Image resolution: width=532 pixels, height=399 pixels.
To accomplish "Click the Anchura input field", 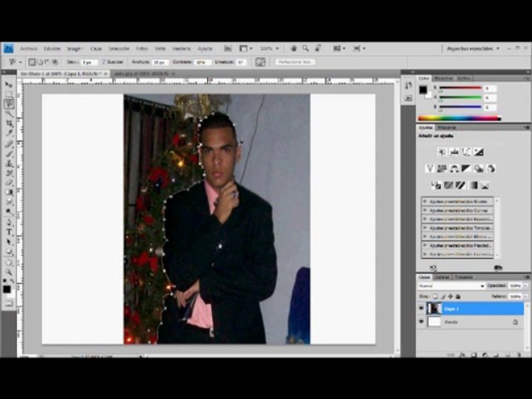I will 160,62.
